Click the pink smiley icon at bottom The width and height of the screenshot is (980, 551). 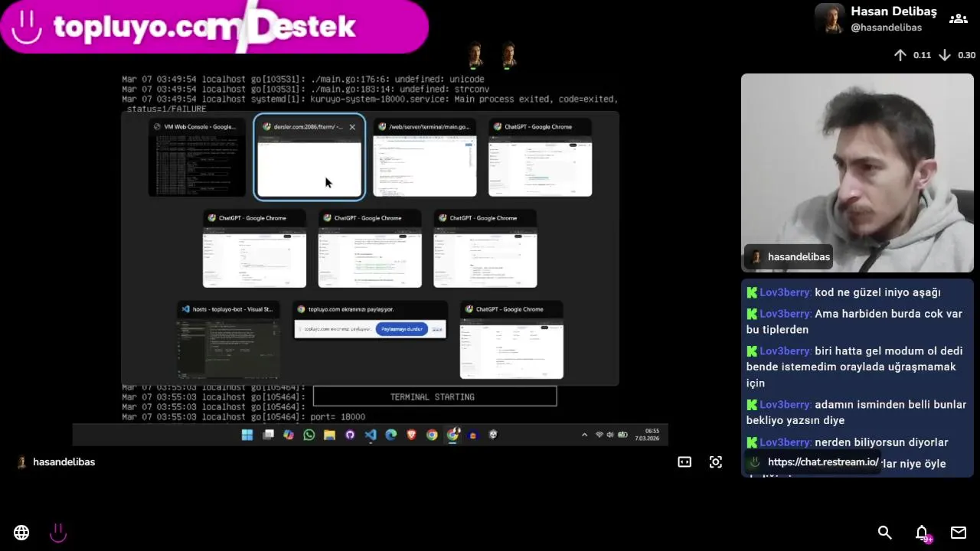(x=58, y=533)
